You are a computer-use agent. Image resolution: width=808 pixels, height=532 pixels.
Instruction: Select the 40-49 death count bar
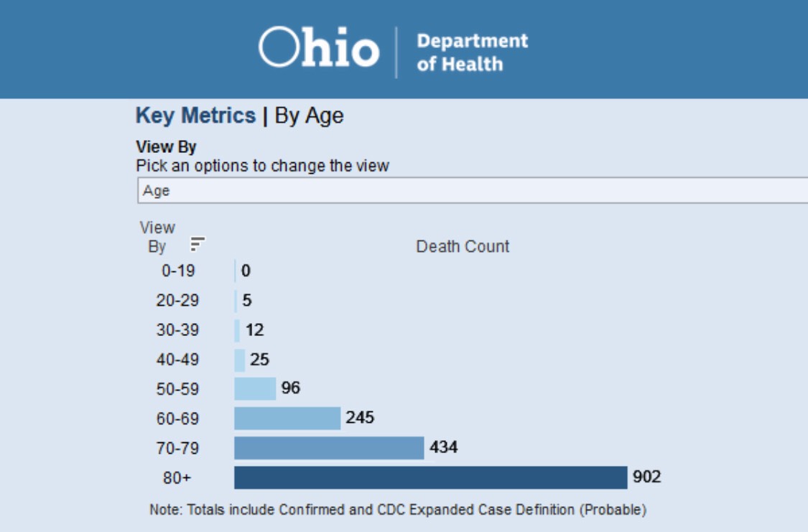[240, 360]
